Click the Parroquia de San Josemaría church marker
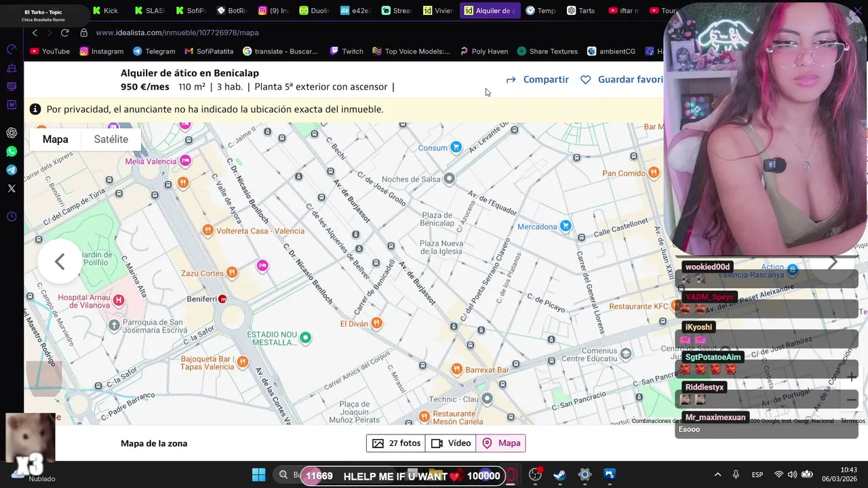The image size is (868, 488). point(114,325)
